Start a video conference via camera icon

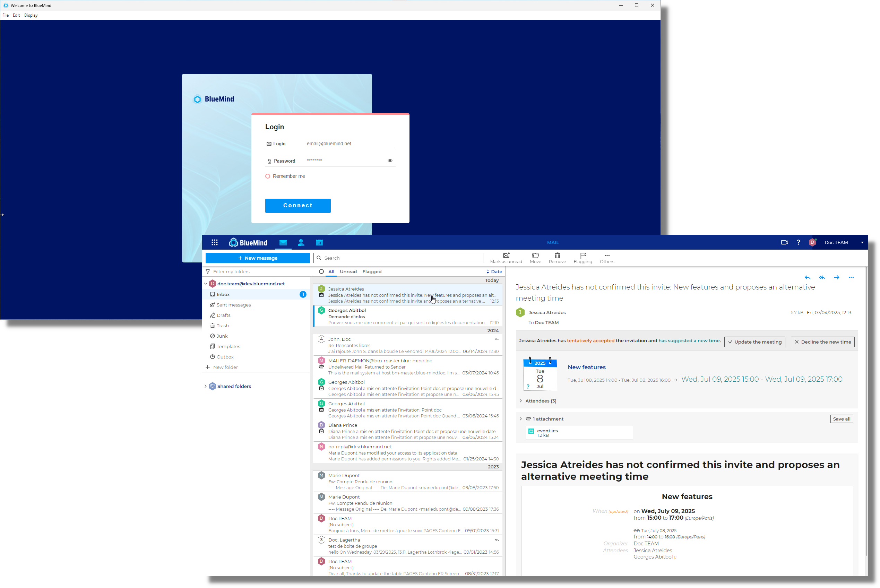point(784,243)
